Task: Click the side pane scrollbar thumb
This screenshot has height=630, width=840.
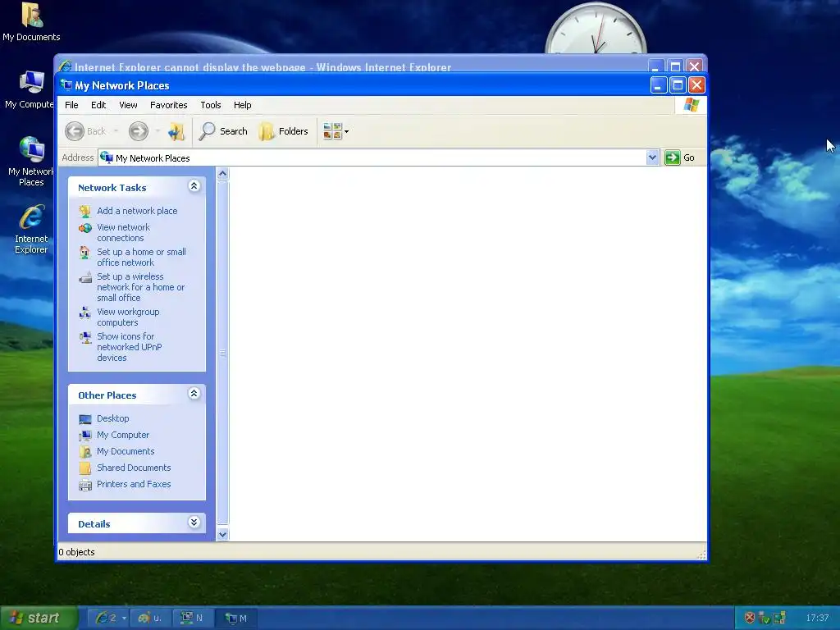Action: pos(223,353)
